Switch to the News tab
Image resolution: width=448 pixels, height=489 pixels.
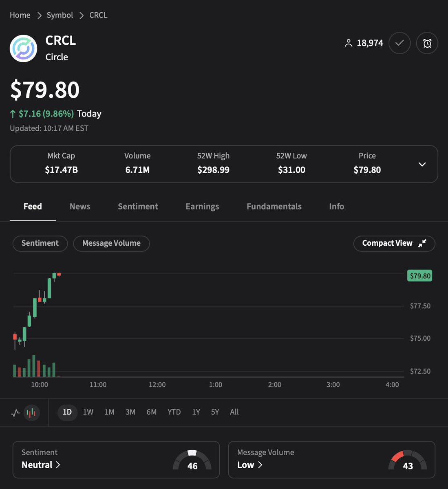pos(80,207)
